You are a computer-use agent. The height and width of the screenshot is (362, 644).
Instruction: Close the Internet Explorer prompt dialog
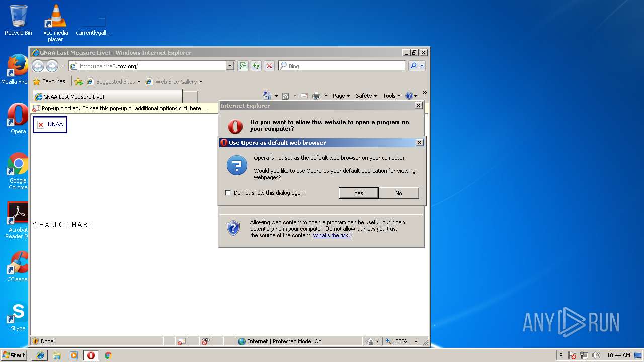[x=418, y=106]
